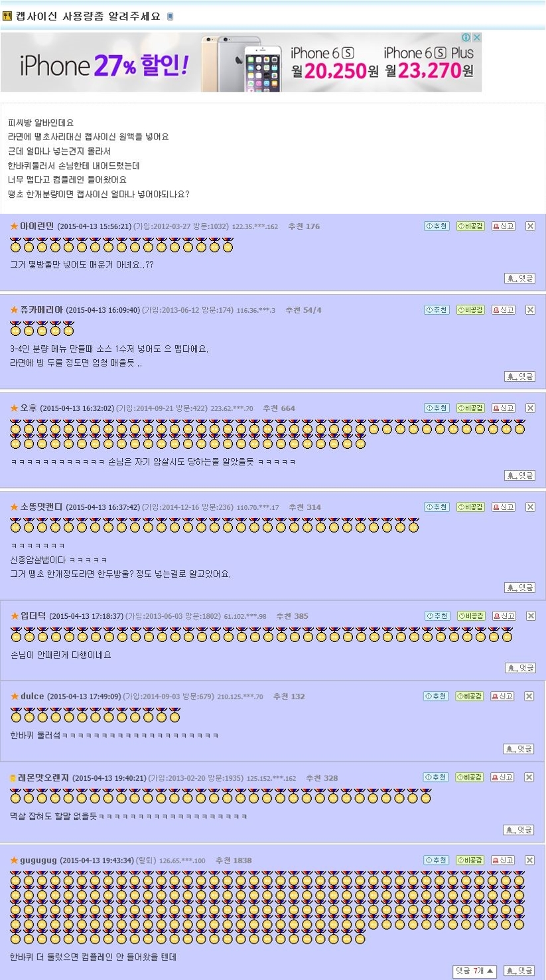Close 아이린민's comment with the X icon

coord(530,226)
